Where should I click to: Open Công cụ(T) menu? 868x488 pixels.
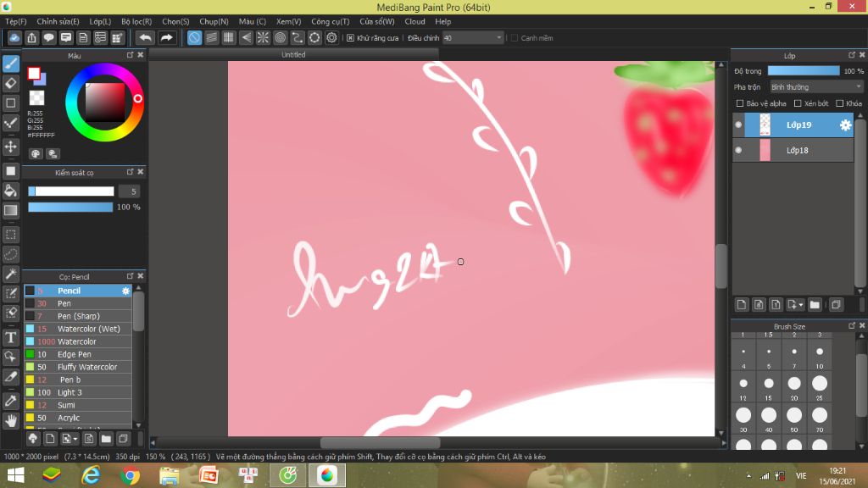pyautogui.click(x=330, y=21)
